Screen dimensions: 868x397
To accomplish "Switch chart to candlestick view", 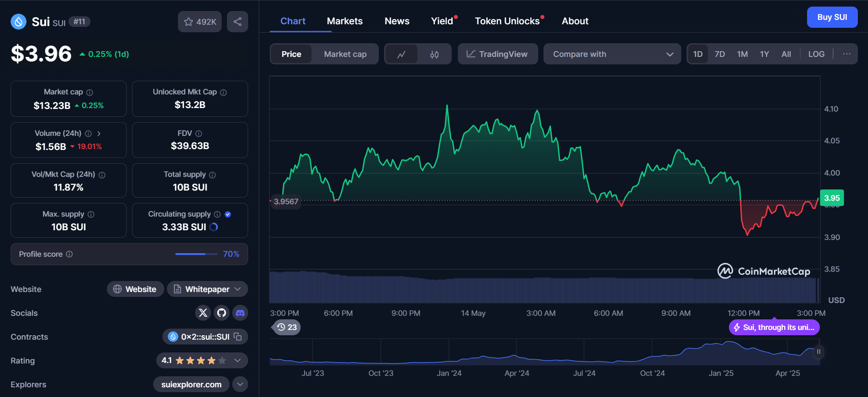I will (434, 54).
